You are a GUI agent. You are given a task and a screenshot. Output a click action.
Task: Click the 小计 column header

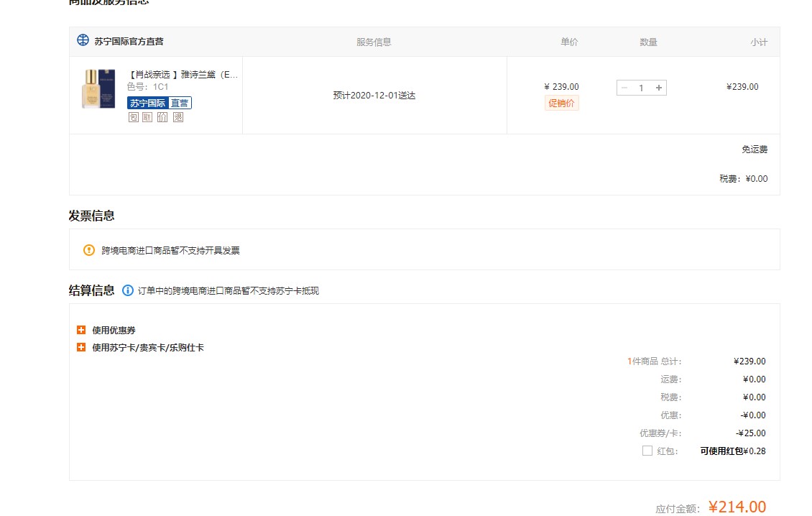coord(759,42)
